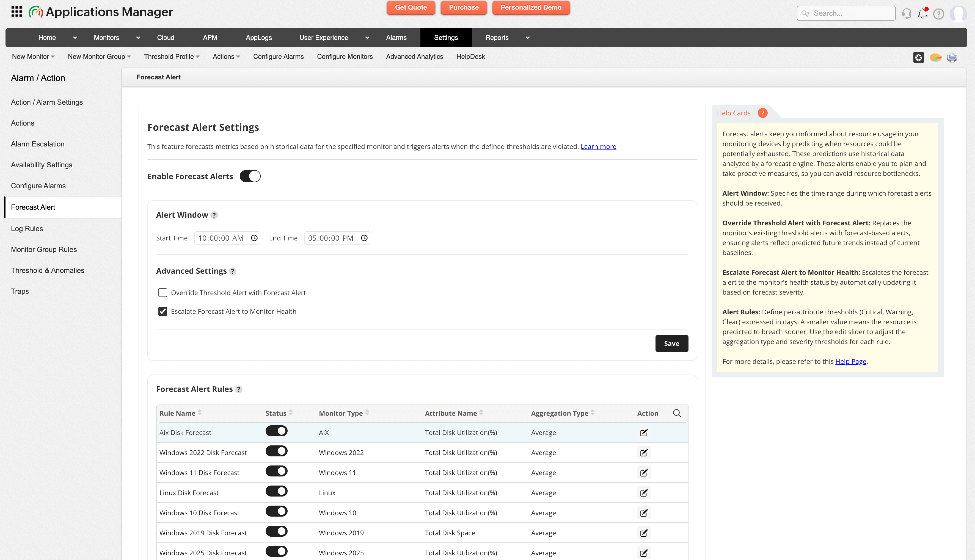Open the Help Page link
This screenshot has height=560, width=975.
[x=850, y=362]
